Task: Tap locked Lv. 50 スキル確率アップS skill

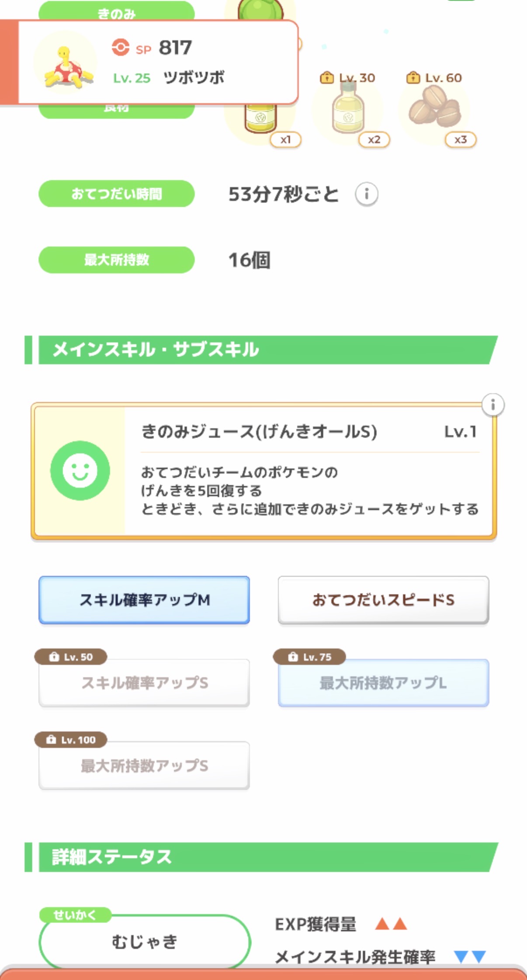Action: (144, 682)
